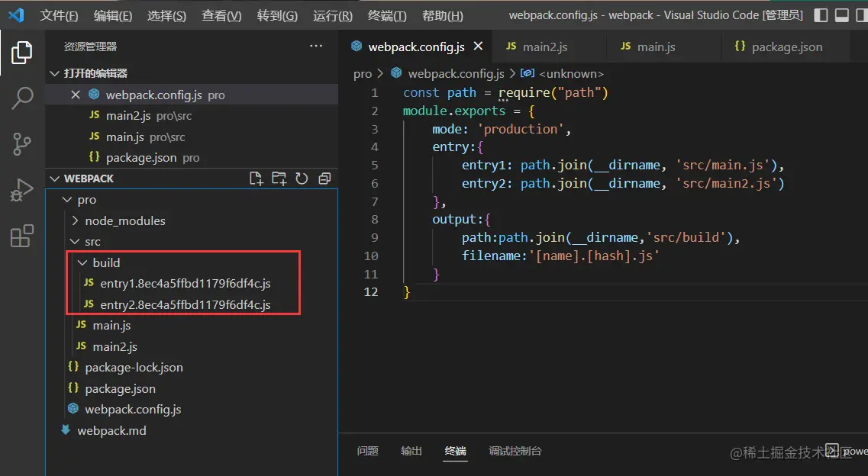The image size is (868, 476).
Task: Open explorer more actions ellipsis
Action: click(316, 46)
